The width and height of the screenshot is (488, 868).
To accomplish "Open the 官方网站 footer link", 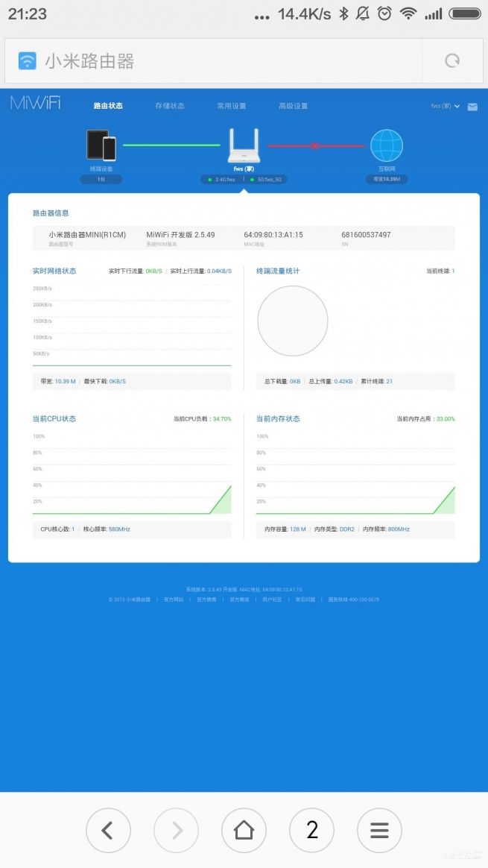I will (x=173, y=600).
